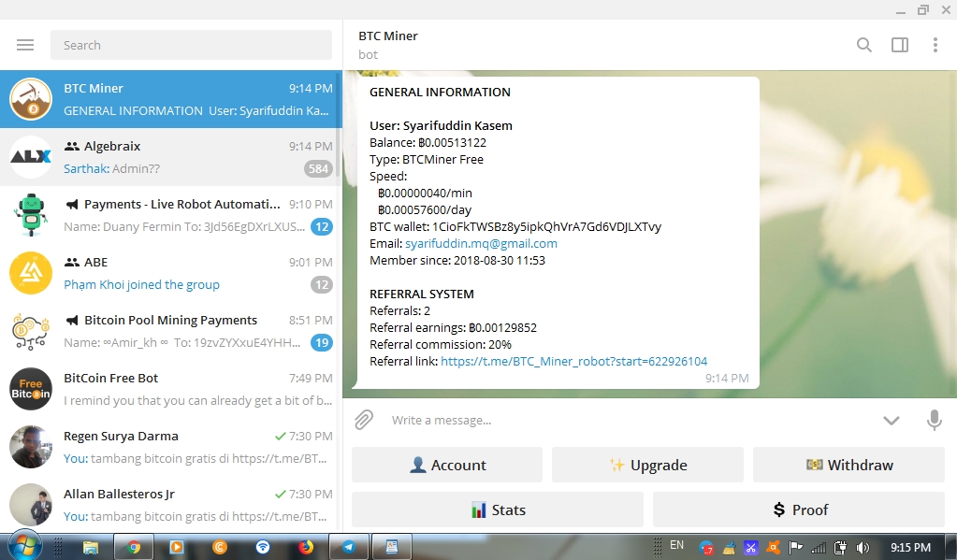Click the Bitcoin Pool Mining avatar
The height and width of the screenshot is (560, 957).
point(31,331)
